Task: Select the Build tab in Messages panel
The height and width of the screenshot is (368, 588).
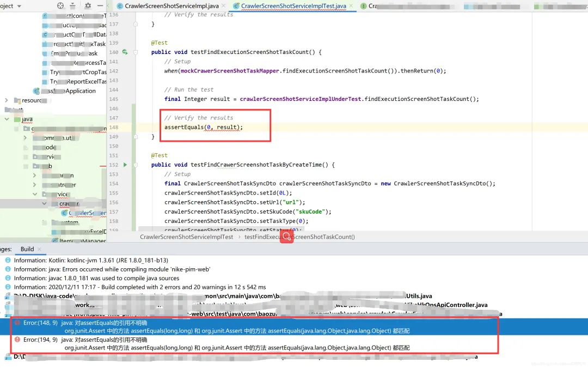Action: tap(27, 249)
